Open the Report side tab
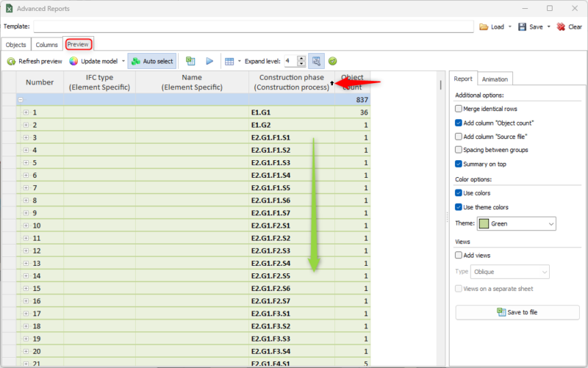This screenshot has height=368, width=588. (463, 79)
